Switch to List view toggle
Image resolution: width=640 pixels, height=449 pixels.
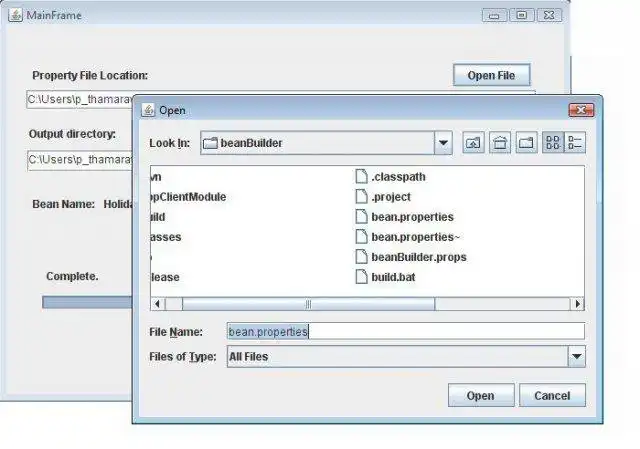[553, 143]
